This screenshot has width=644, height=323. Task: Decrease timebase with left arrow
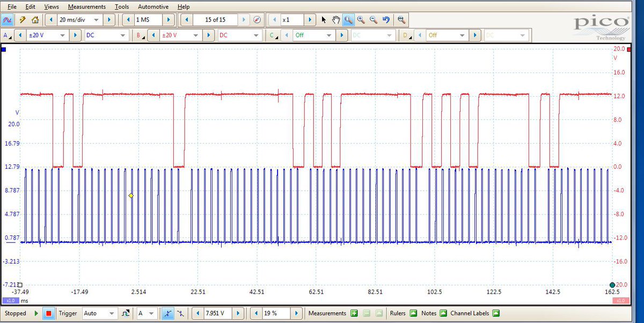tap(51, 20)
